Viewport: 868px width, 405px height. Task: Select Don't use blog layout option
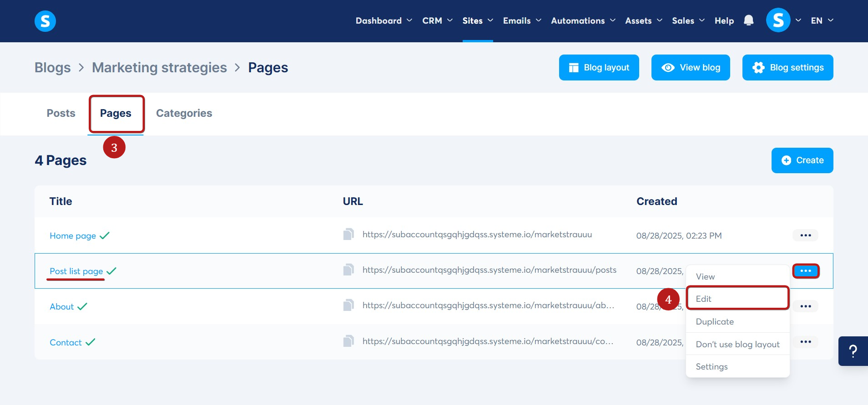pyautogui.click(x=737, y=344)
